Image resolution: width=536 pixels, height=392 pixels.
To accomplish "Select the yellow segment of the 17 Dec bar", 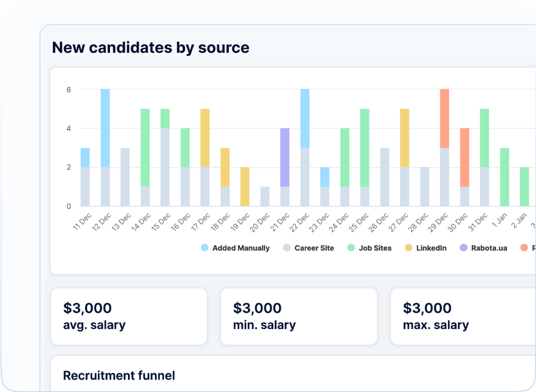I will pyautogui.click(x=205, y=138).
